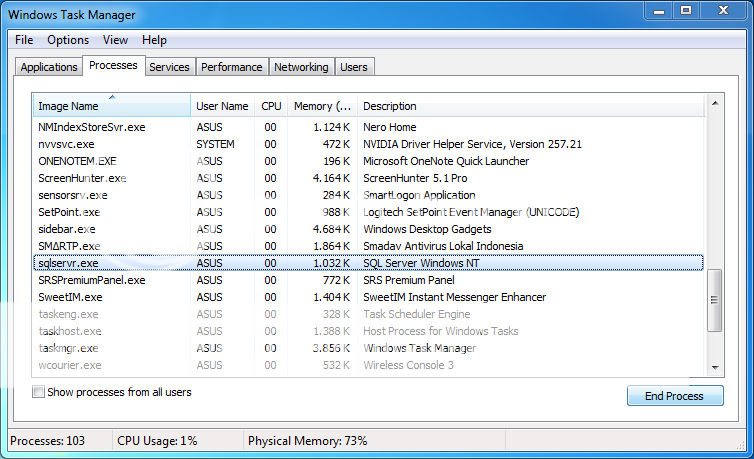Click the CPU Usage: 1% status

coord(157,441)
